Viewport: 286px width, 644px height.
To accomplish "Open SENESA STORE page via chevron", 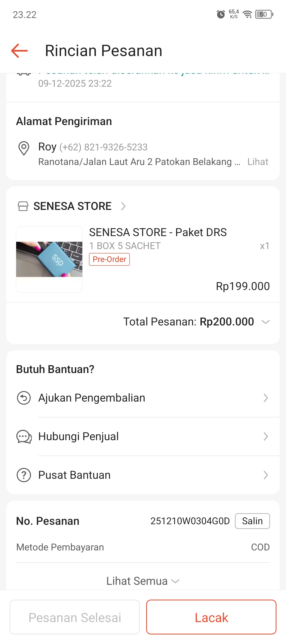I will click(x=123, y=206).
